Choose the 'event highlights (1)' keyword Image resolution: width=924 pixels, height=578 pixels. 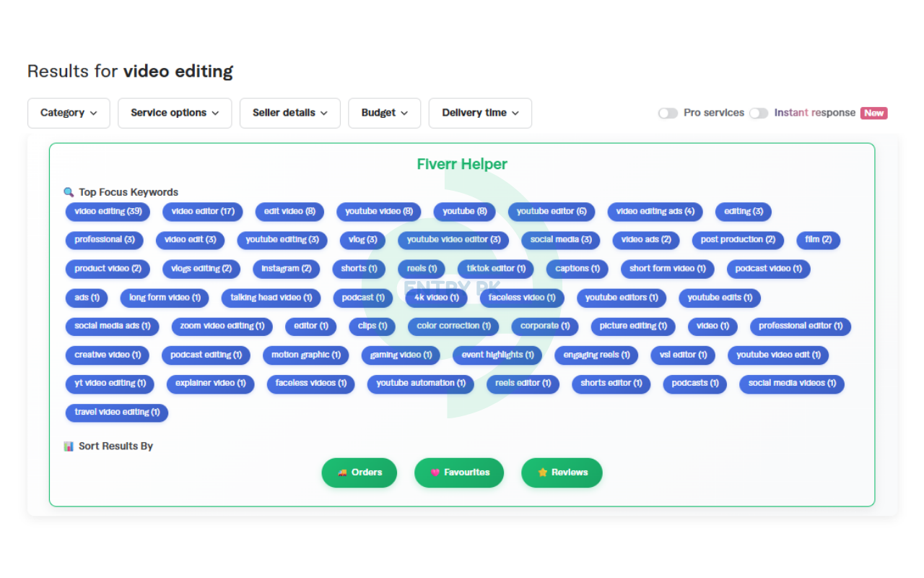point(498,355)
